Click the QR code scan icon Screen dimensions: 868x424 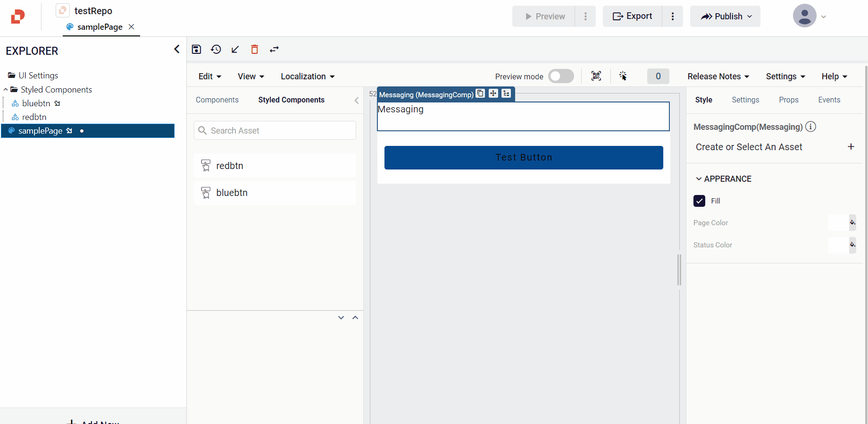[596, 76]
